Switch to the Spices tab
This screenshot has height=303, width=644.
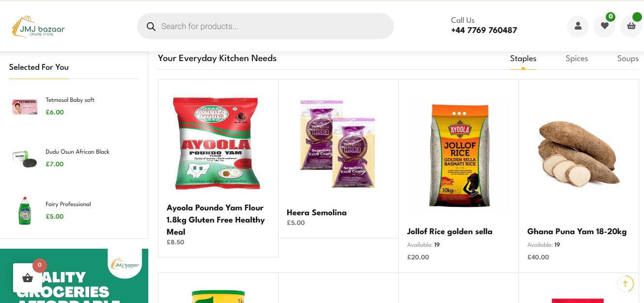click(x=576, y=59)
